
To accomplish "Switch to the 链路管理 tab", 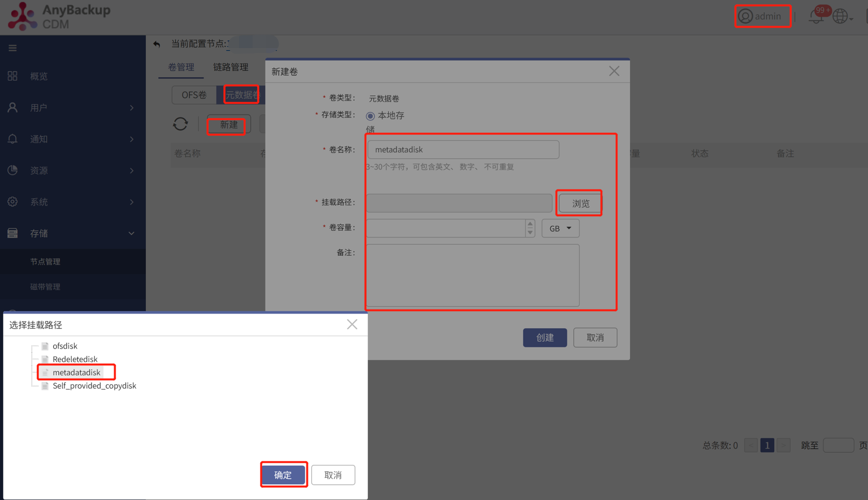I will tap(231, 67).
